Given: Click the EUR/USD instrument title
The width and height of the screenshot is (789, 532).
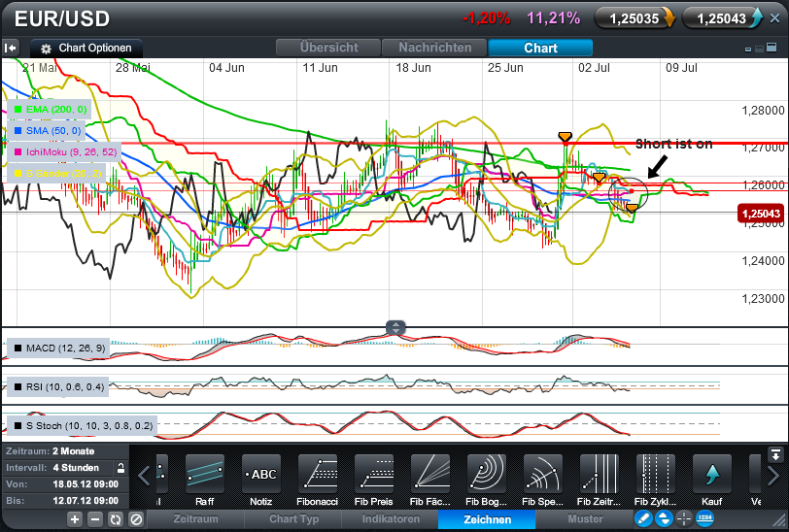Looking at the screenshot, I should [x=62, y=19].
